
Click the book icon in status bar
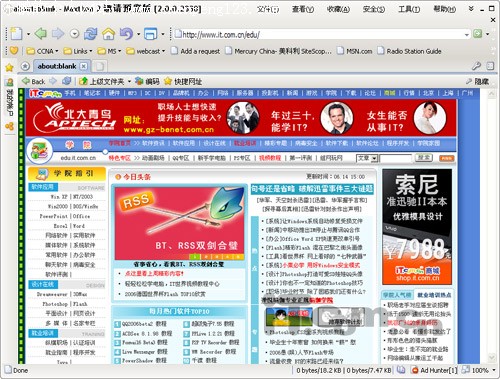pyautogui.click(x=401, y=370)
